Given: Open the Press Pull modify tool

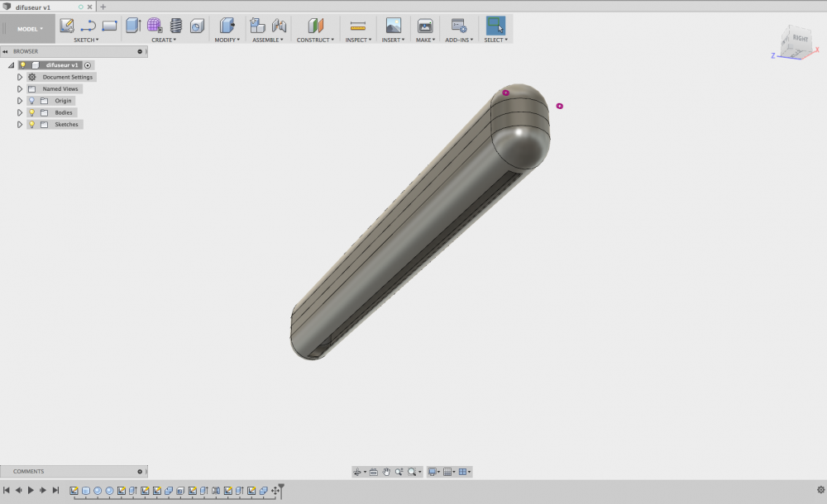Looking at the screenshot, I should coord(227,26).
